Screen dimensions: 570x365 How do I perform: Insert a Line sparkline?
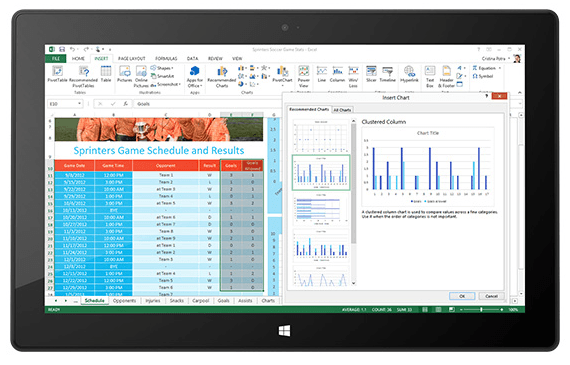point(322,74)
